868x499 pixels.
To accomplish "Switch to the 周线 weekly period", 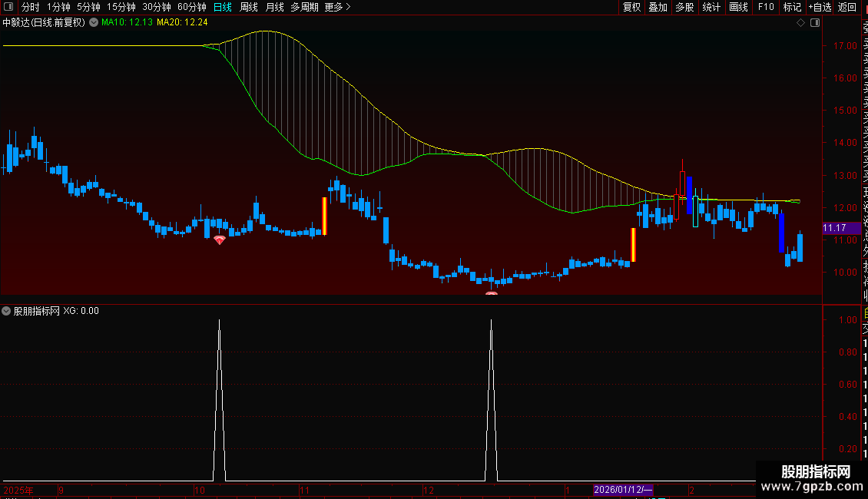I will (x=249, y=7).
